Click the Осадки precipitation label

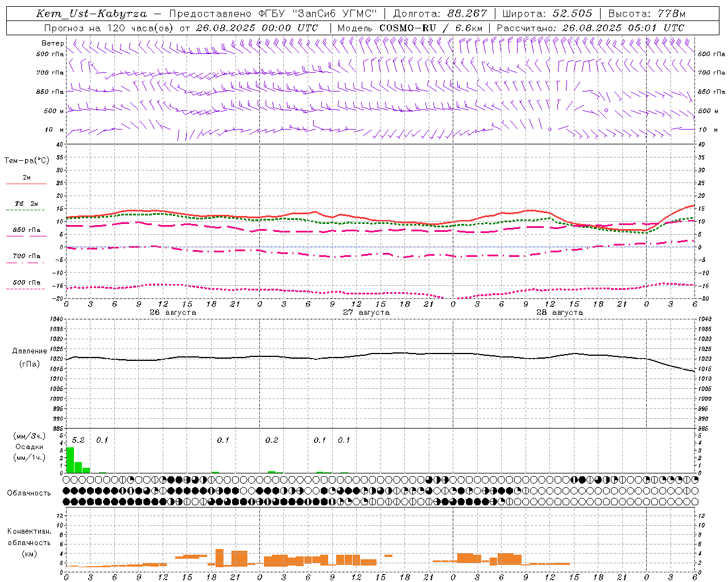pos(29,447)
